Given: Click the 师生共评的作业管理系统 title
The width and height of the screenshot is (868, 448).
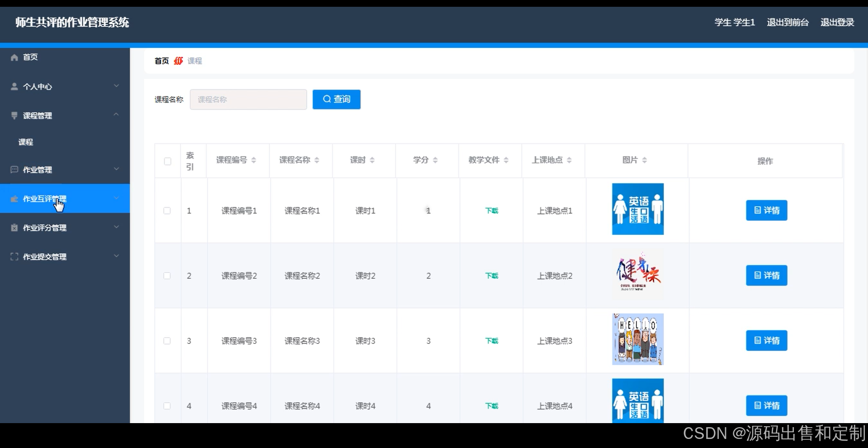Looking at the screenshot, I should point(72,22).
